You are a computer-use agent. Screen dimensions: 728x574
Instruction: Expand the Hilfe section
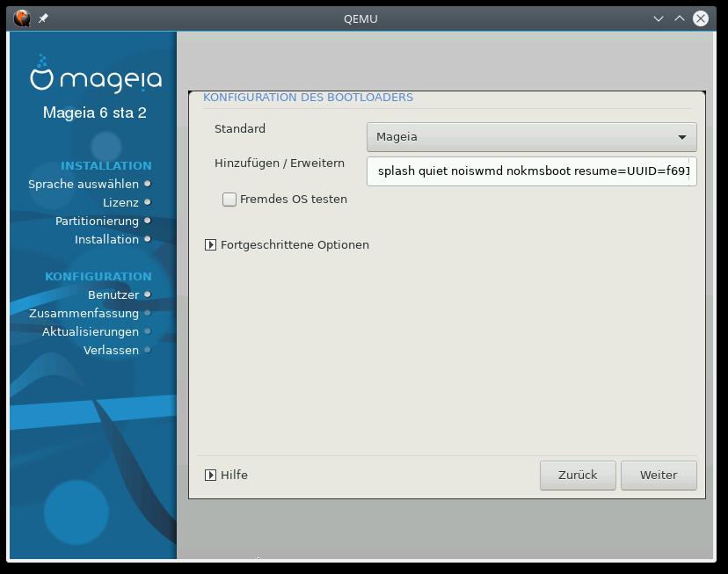(210, 475)
